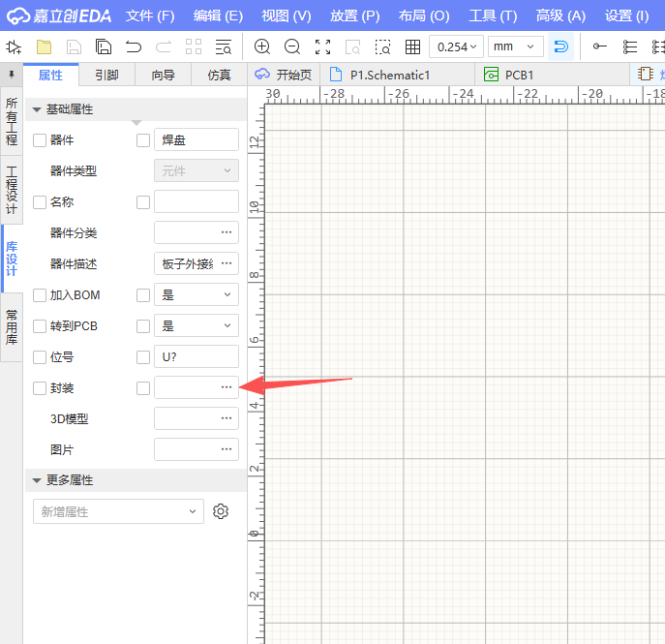Open the 常用库 side tab

click(x=12, y=327)
